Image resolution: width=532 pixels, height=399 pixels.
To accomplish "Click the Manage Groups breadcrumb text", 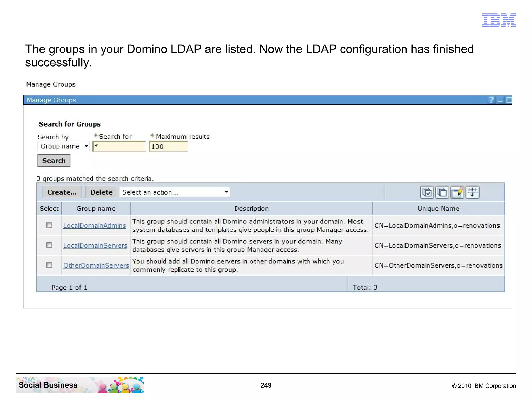I will point(51,84).
